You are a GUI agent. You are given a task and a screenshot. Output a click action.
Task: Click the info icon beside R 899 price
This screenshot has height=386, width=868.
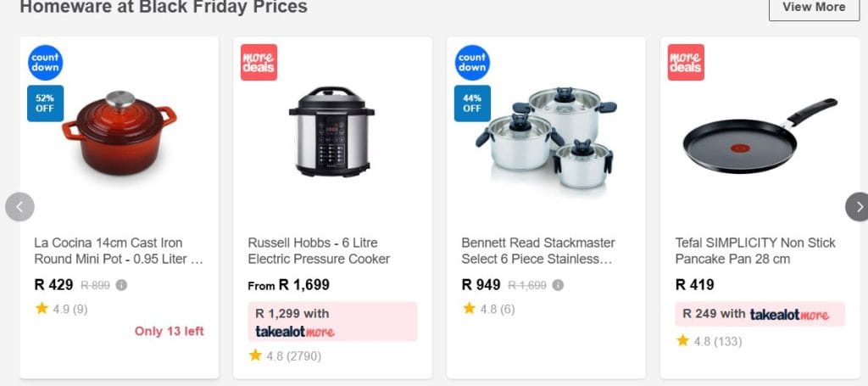(x=121, y=285)
